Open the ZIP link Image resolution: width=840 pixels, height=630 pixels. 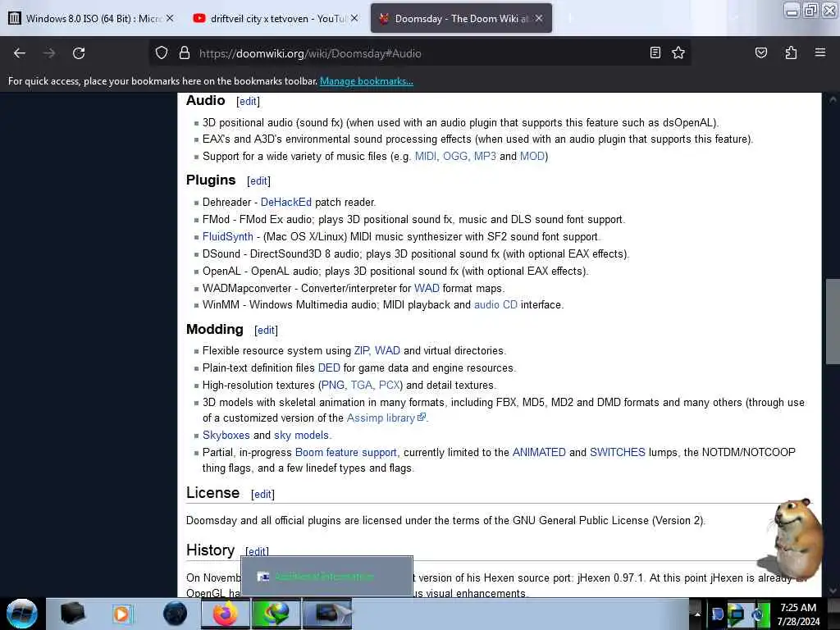pyautogui.click(x=363, y=350)
